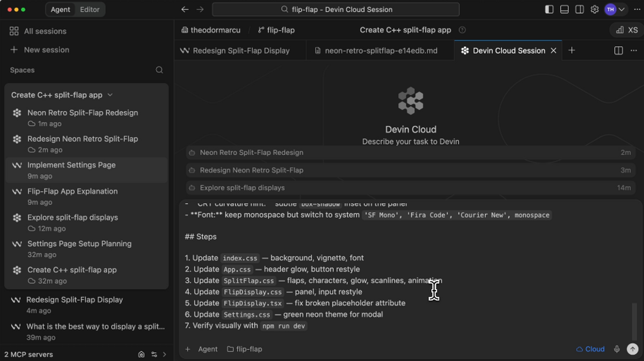The width and height of the screenshot is (644, 361).
Task: Open Redesign Split-Flap Display sidebar session
Action: [x=86, y=305]
